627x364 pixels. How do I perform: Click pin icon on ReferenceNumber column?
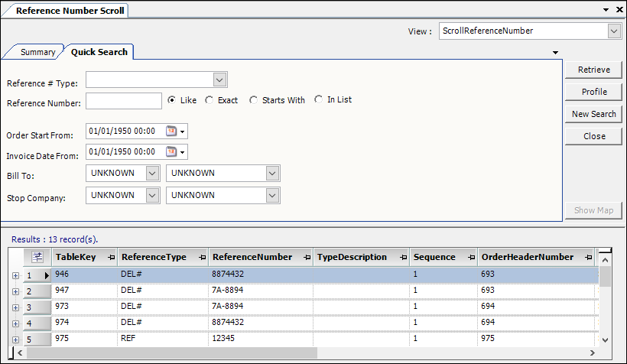pyautogui.click(x=306, y=258)
